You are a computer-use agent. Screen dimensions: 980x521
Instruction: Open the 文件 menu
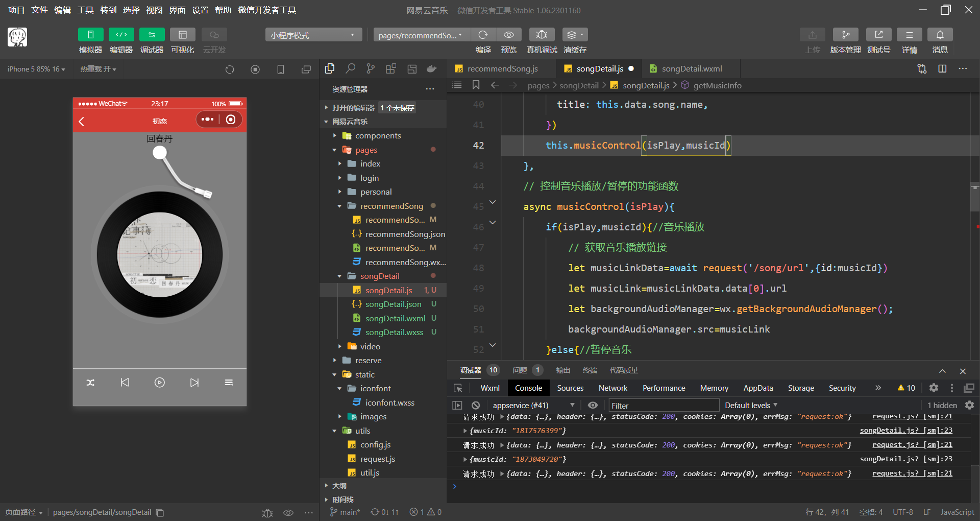[39, 10]
